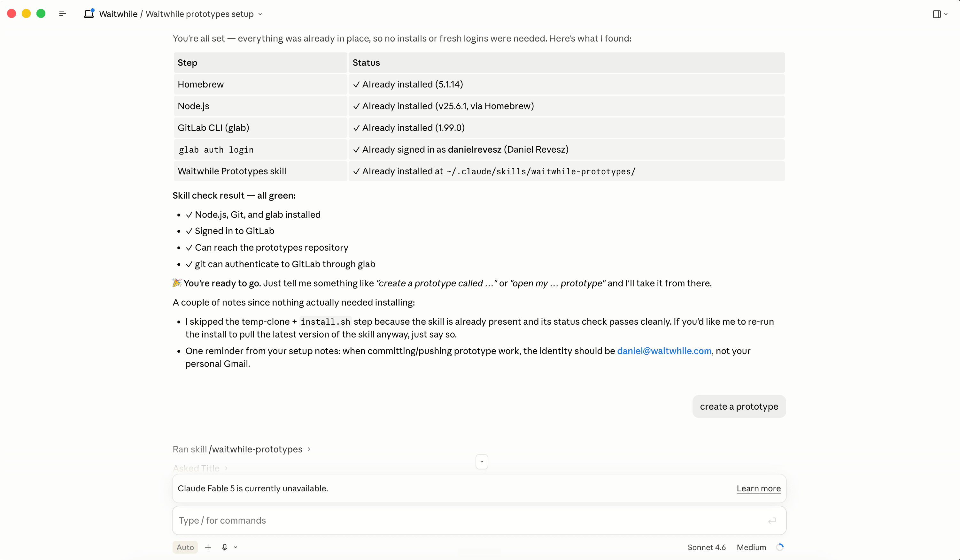
Task: Open the Sonnet 4.6 model selector
Action: (x=706, y=547)
